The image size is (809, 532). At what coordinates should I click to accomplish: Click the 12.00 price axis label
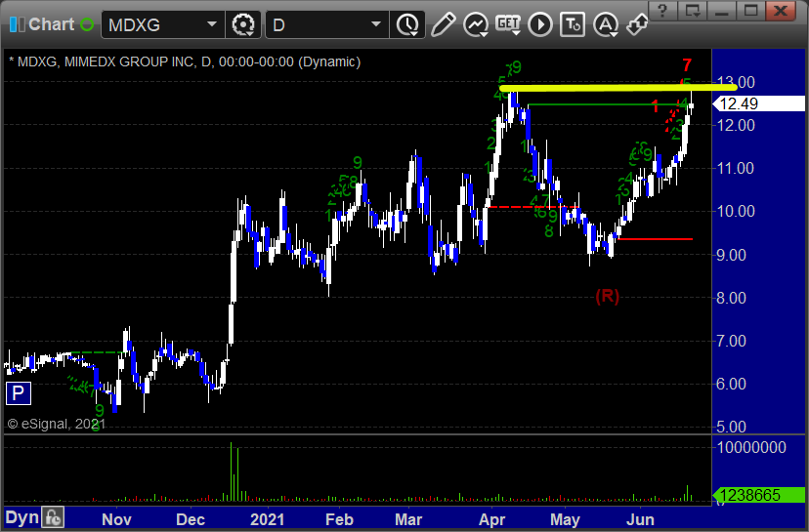[736, 125]
